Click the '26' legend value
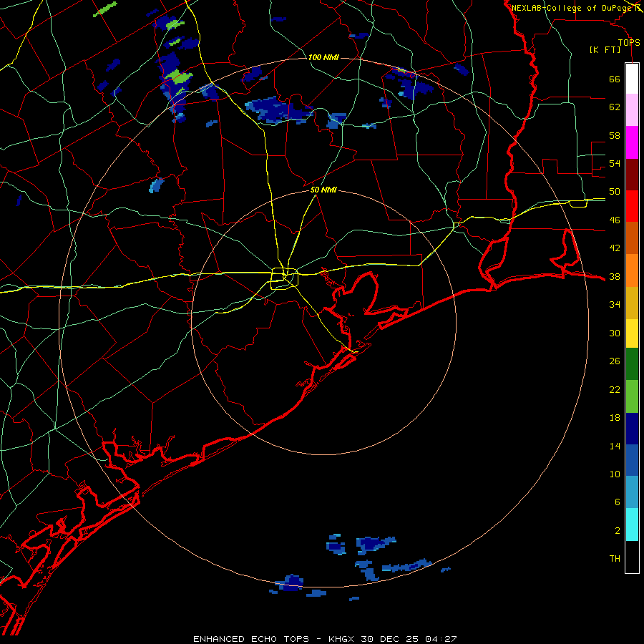Screen dimensions: 644x644 pyautogui.click(x=615, y=361)
